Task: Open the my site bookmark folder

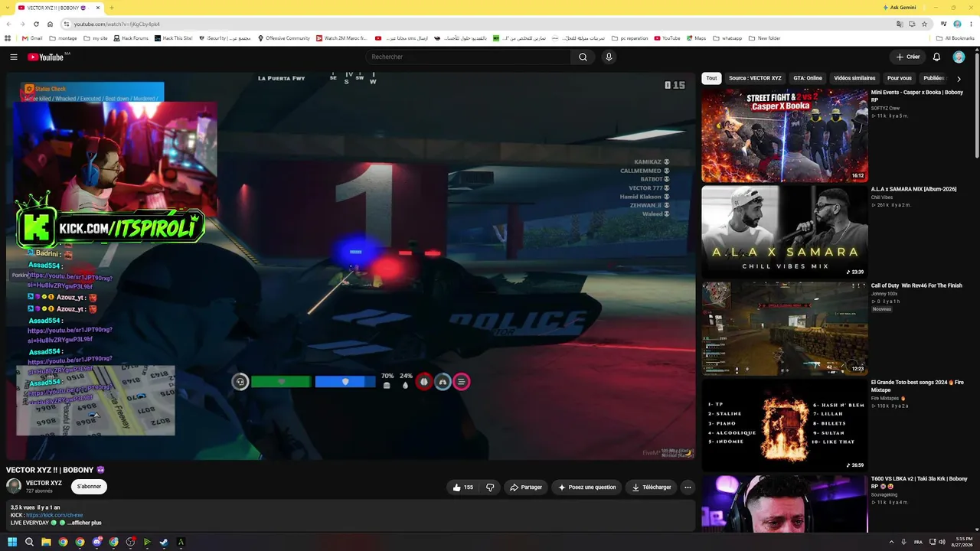Action: click(x=96, y=38)
